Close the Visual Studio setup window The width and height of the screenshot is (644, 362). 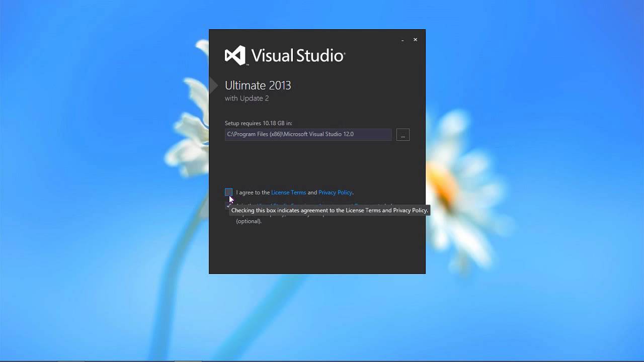click(x=415, y=40)
